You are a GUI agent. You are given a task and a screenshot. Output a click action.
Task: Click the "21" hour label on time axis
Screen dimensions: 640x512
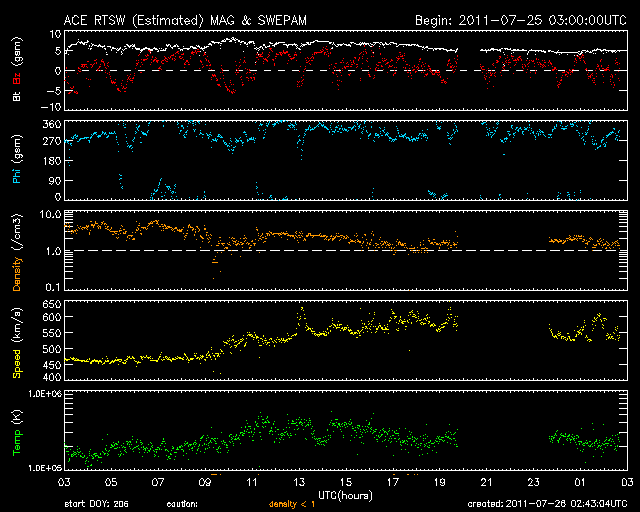click(x=487, y=482)
